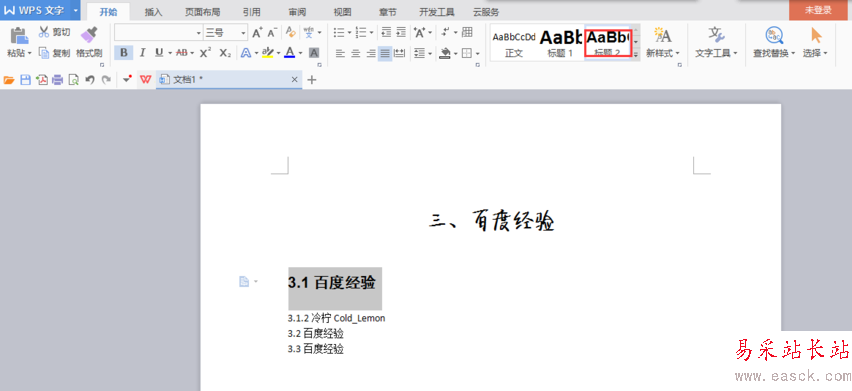Screen dimensions: 852x391
Task: Click the decrease indent icon
Action: (386, 33)
